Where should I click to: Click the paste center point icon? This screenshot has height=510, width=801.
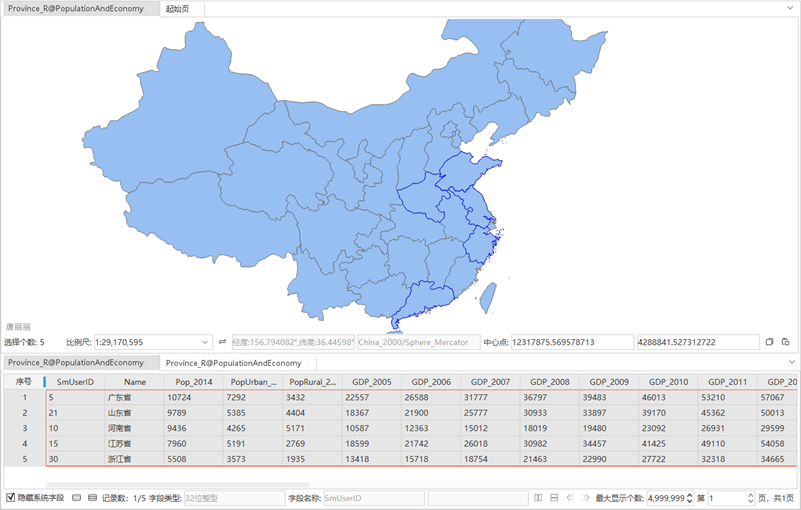pyautogui.click(x=786, y=342)
